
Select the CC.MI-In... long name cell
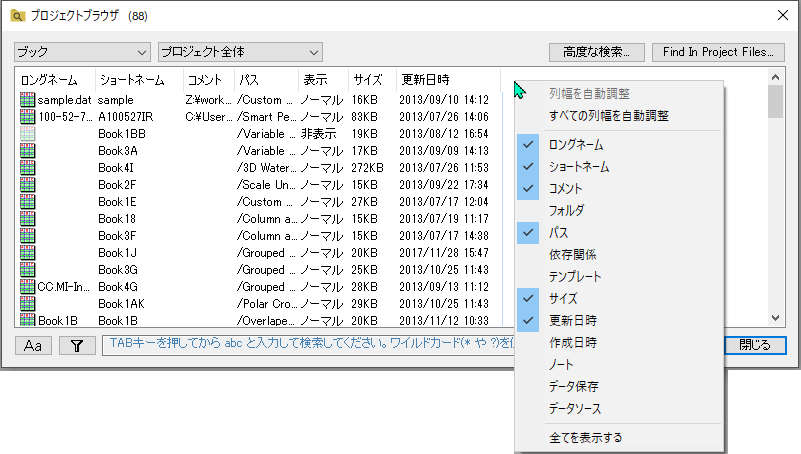(x=63, y=287)
